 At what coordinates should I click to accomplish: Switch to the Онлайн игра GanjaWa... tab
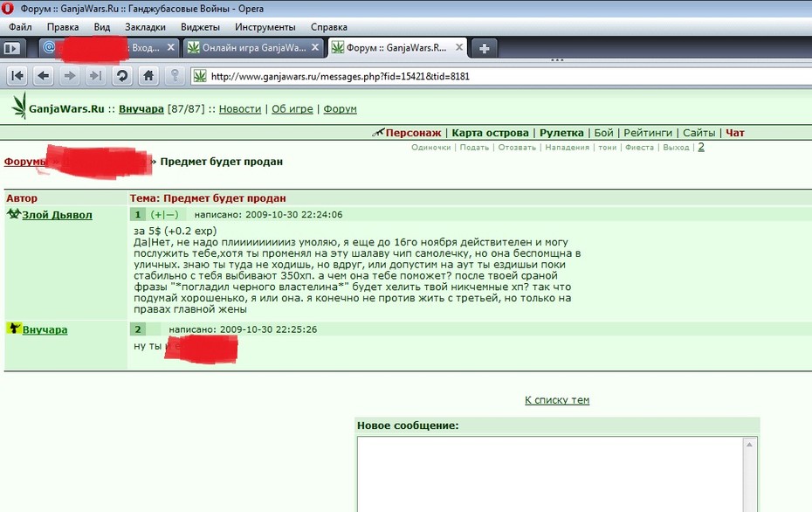tap(254, 48)
